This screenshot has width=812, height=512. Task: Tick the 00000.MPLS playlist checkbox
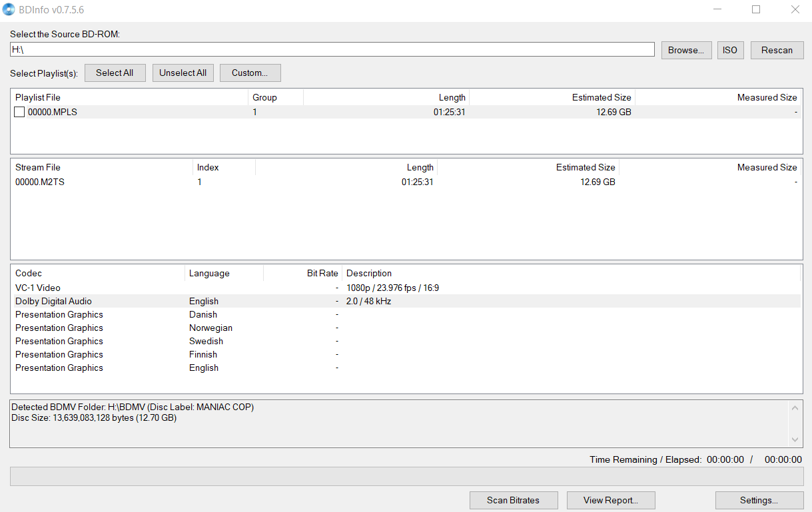tap(20, 112)
